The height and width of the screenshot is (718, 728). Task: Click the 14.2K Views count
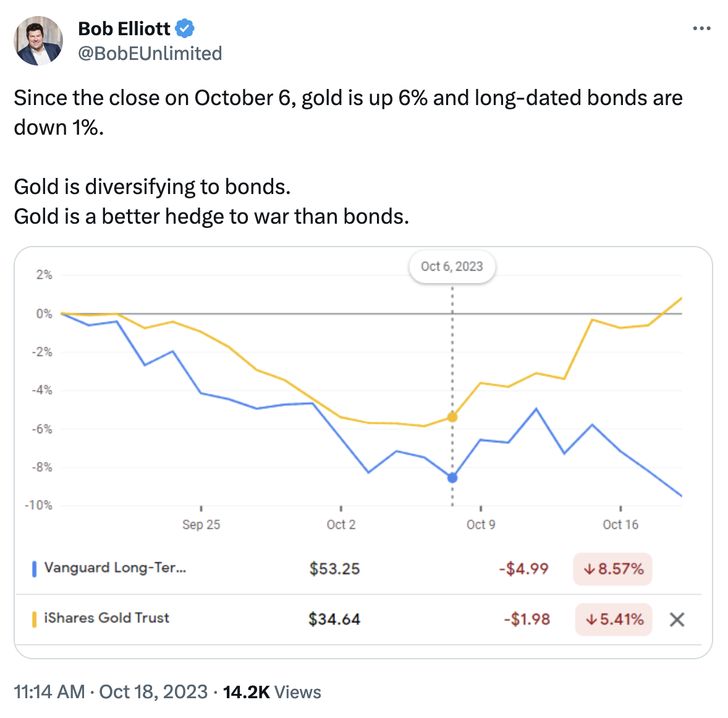(x=272, y=691)
